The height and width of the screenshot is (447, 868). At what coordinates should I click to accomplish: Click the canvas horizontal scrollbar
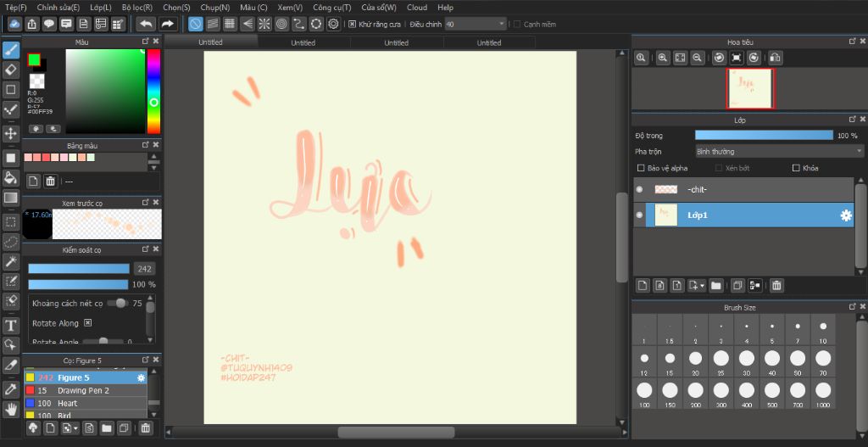[x=397, y=432]
